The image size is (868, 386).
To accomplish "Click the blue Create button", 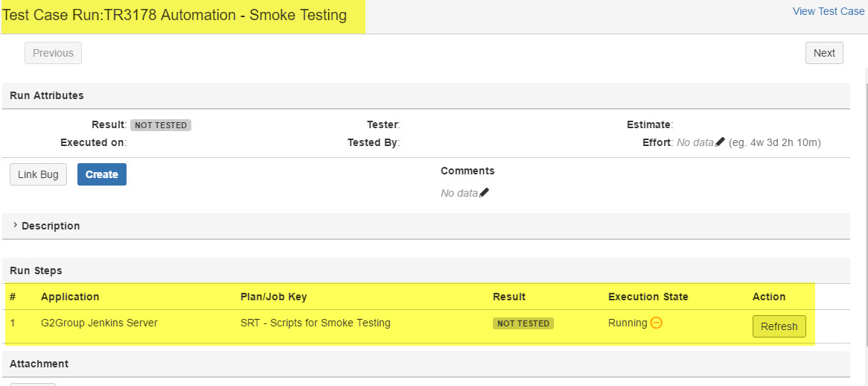I will tap(102, 174).
